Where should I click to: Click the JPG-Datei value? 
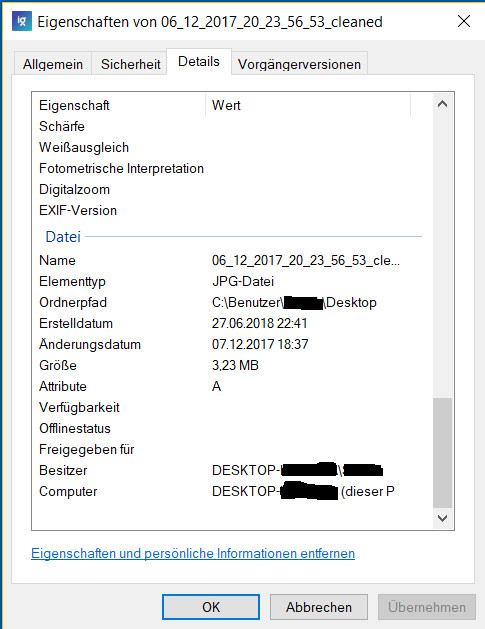243,281
